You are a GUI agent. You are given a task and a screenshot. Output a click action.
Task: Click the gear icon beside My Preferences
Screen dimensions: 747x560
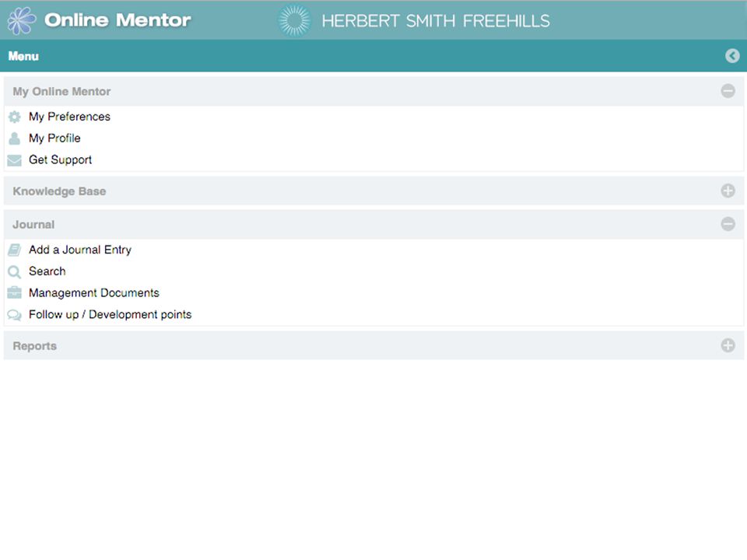[15, 117]
